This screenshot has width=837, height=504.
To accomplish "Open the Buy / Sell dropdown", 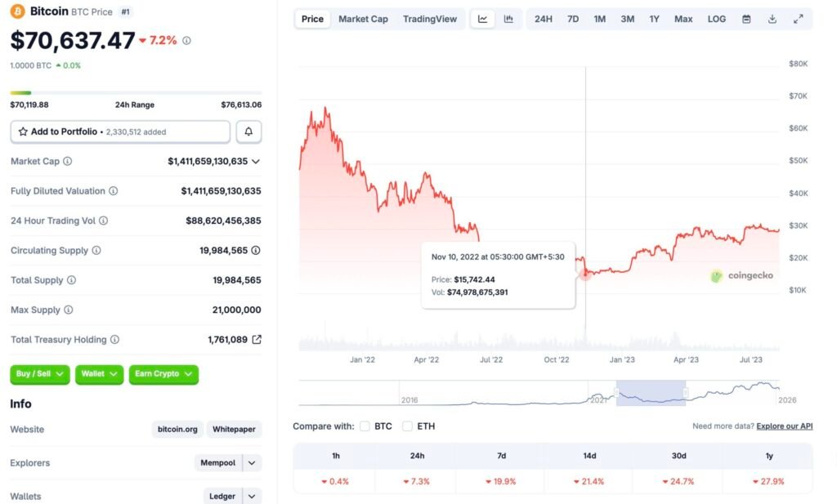I will (39, 374).
